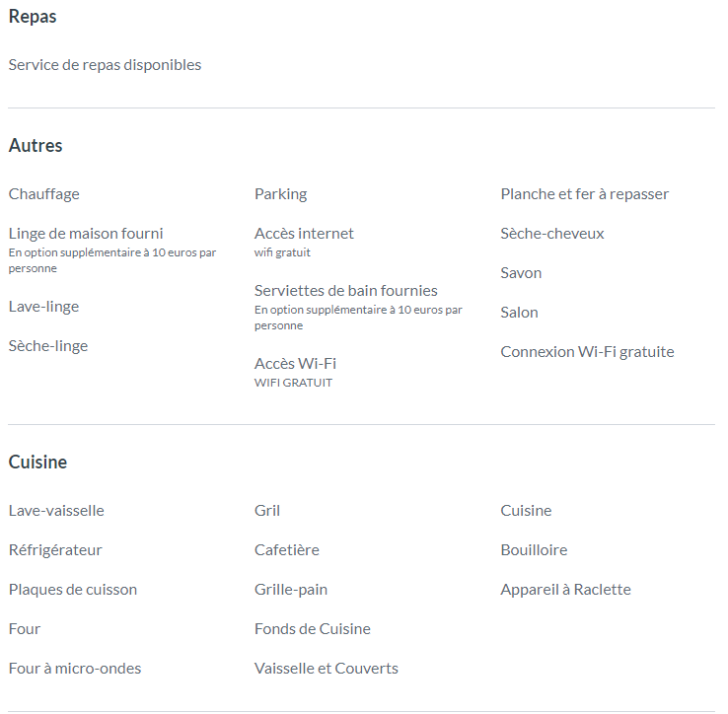
Task: Select the Lave-vaisselle item
Action: point(56,511)
